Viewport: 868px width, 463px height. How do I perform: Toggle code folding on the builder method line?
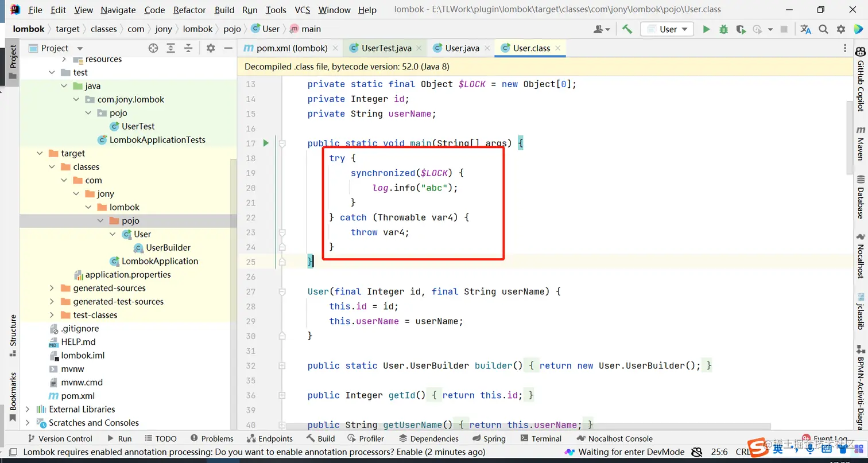pos(282,365)
